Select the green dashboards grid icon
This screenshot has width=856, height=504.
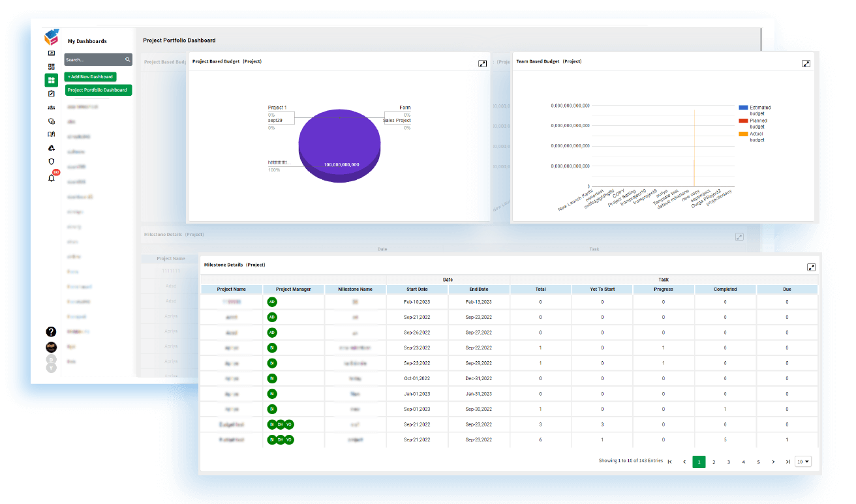pyautogui.click(x=52, y=80)
